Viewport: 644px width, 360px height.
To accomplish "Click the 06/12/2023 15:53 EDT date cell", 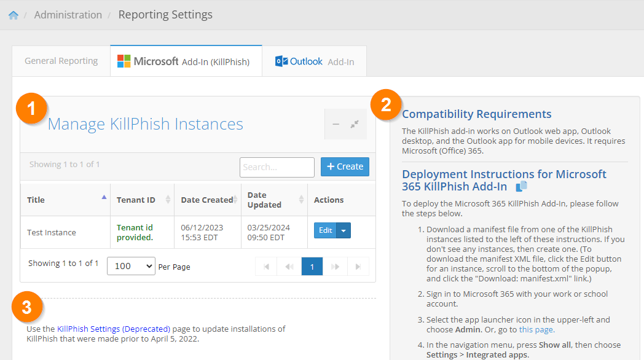I will (208, 232).
